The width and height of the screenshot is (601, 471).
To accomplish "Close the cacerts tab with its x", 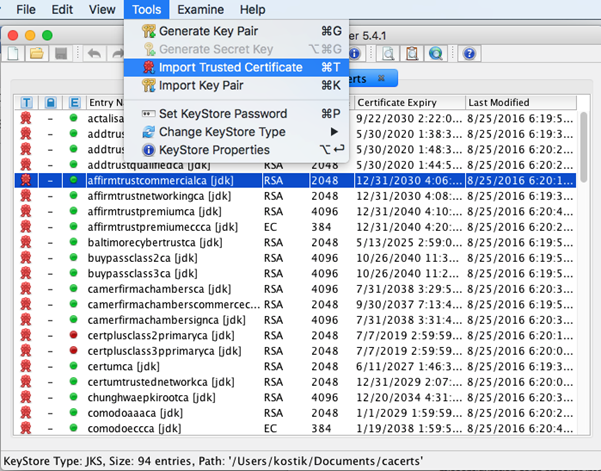I will click(x=381, y=78).
